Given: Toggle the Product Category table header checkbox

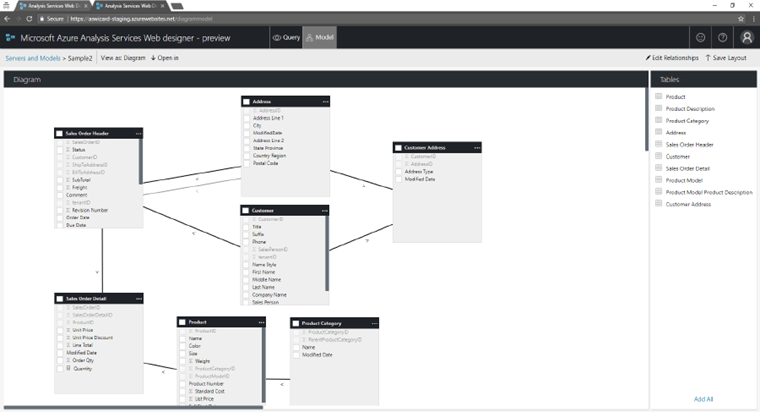Looking at the screenshot, I should (x=296, y=323).
